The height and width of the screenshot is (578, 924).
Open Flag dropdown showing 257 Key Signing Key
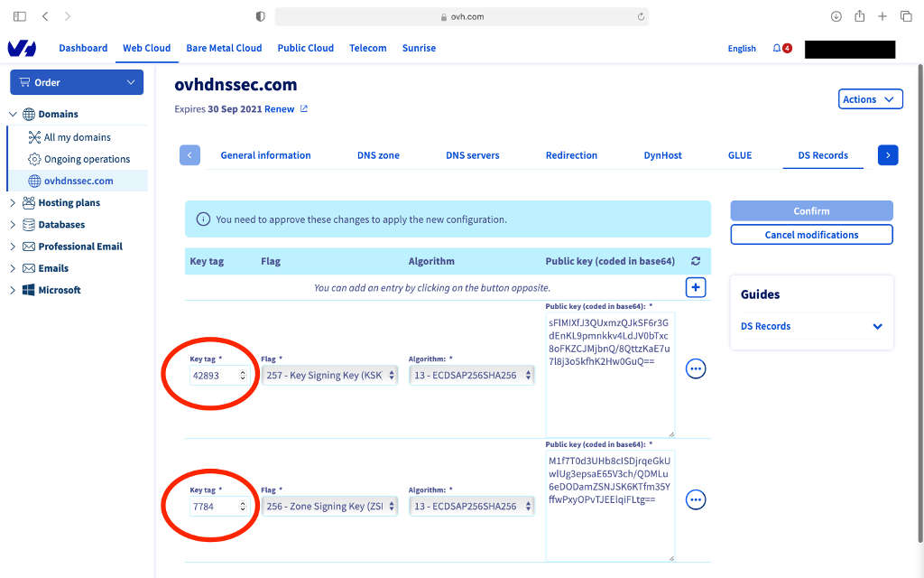tap(329, 375)
